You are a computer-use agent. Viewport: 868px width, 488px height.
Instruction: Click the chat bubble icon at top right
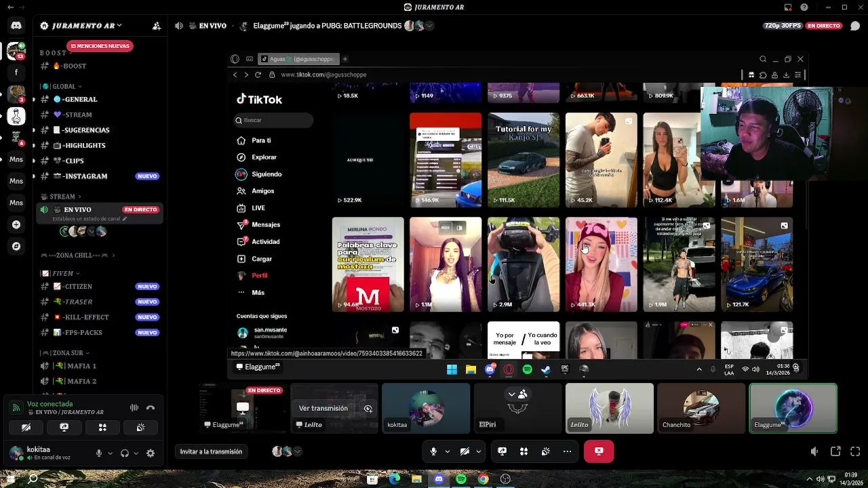point(855,26)
